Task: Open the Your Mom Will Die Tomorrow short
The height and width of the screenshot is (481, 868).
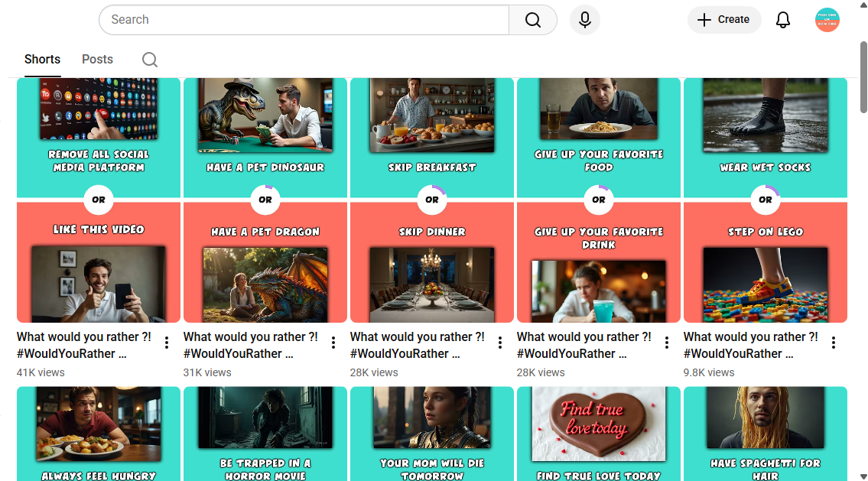Action: pyautogui.click(x=432, y=434)
